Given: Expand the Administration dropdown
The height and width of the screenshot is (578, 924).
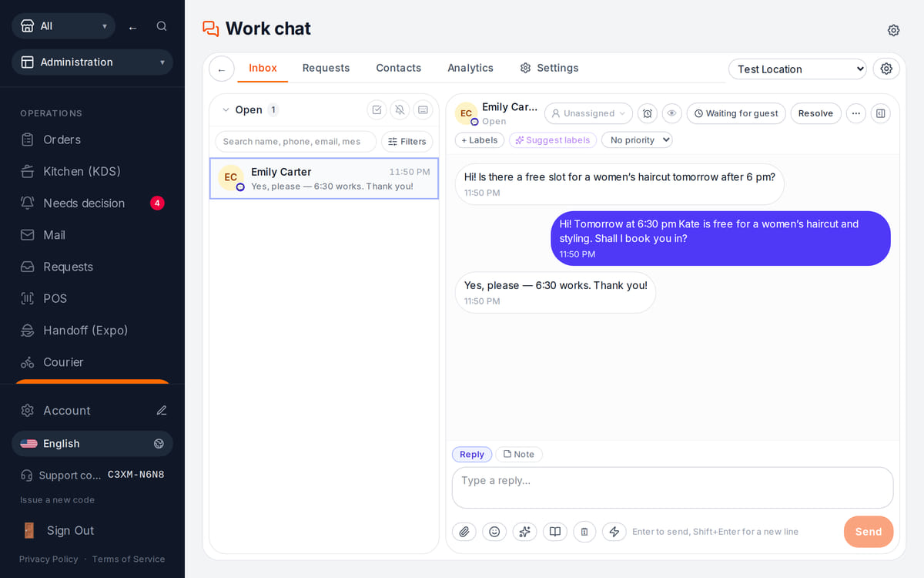Looking at the screenshot, I should pyautogui.click(x=92, y=62).
